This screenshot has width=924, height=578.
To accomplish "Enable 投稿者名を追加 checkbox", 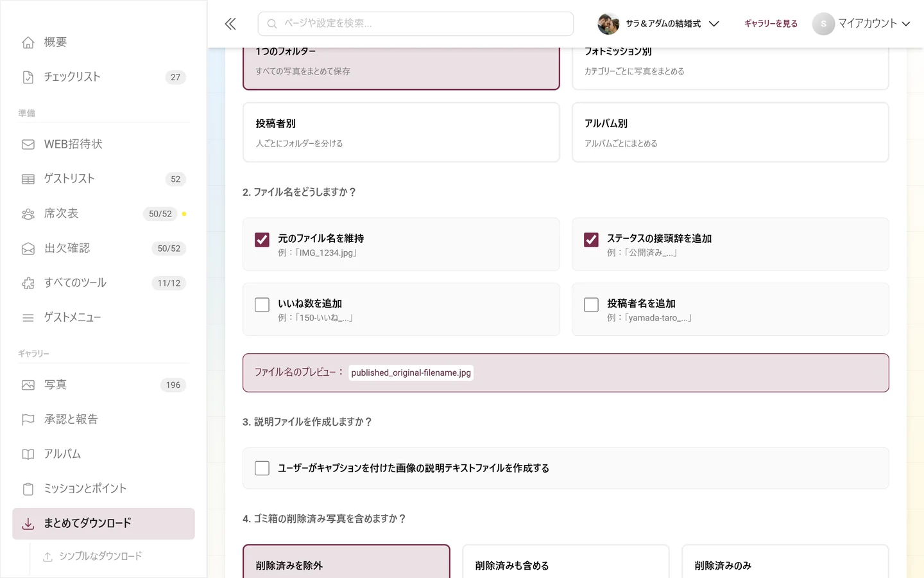I will 591,304.
